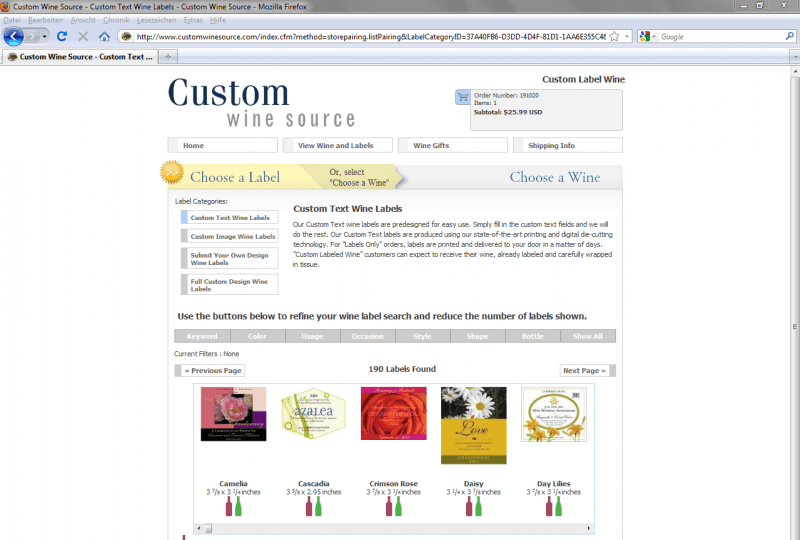Open the Keyword filter
The width and height of the screenshot is (800, 540).
(202, 336)
